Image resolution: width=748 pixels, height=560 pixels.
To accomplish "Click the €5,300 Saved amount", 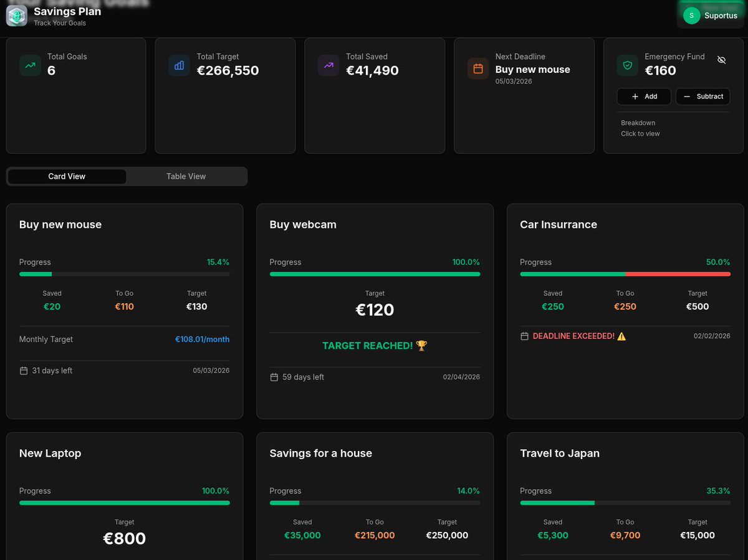I will (x=553, y=535).
